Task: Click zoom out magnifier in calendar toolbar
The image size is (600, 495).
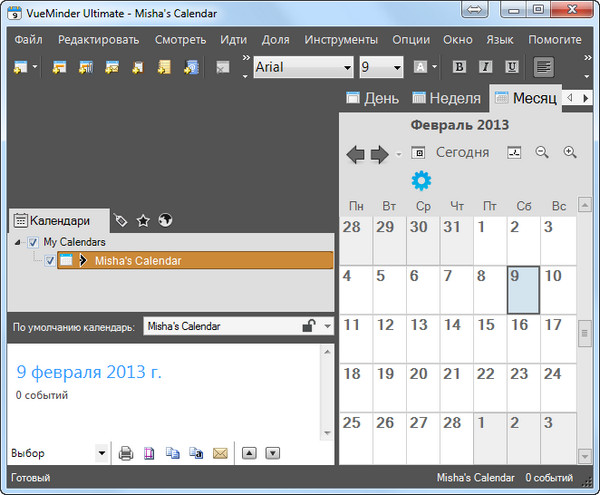Action: pos(542,153)
